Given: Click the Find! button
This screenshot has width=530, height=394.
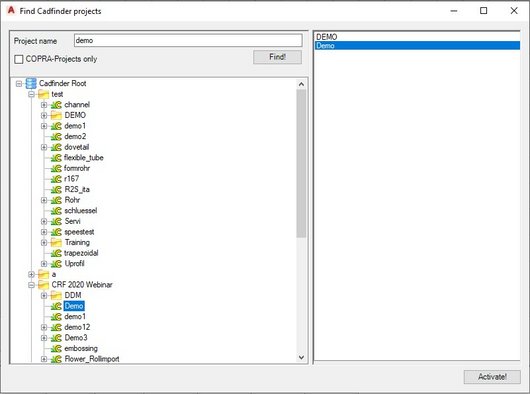Looking at the screenshot, I should click(x=277, y=57).
